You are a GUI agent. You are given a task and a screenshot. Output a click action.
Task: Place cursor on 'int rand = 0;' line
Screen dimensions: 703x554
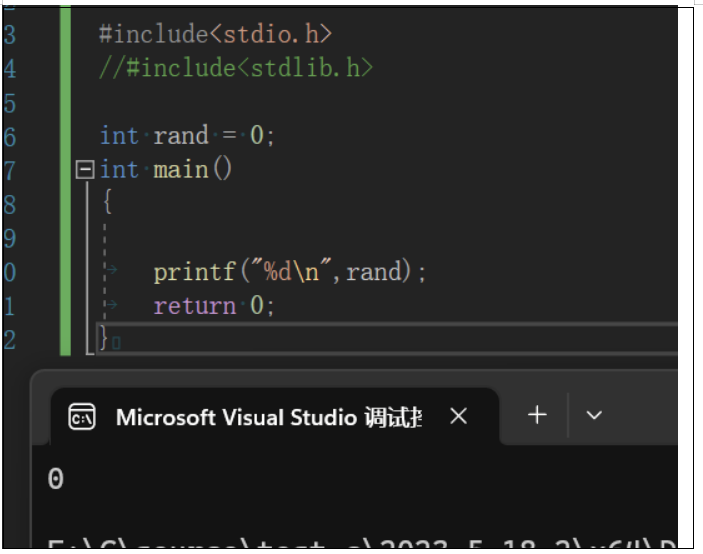point(187,135)
